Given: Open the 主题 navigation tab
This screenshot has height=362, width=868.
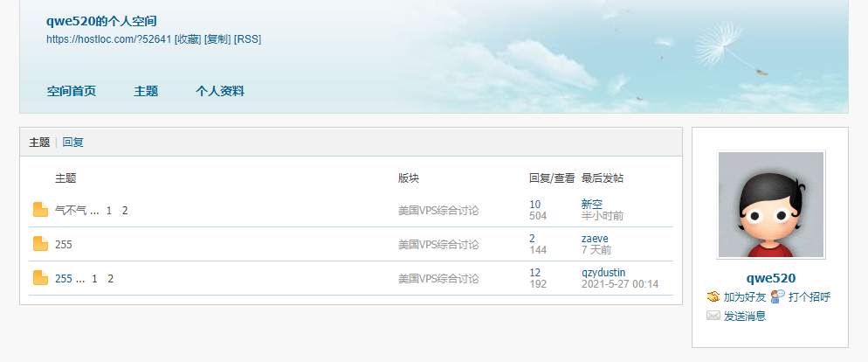Looking at the screenshot, I should 146,92.
